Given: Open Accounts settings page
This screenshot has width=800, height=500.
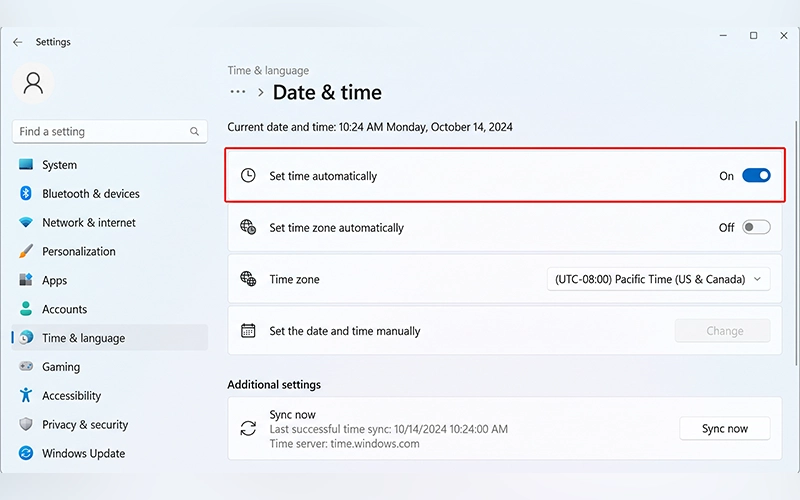Looking at the screenshot, I should click(x=110, y=309).
